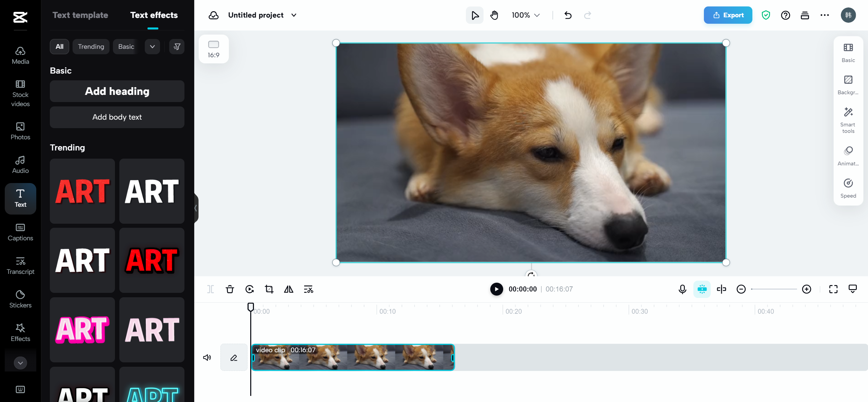Image resolution: width=868 pixels, height=402 pixels.
Task: Mute the video track audio
Action: tap(207, 357)
